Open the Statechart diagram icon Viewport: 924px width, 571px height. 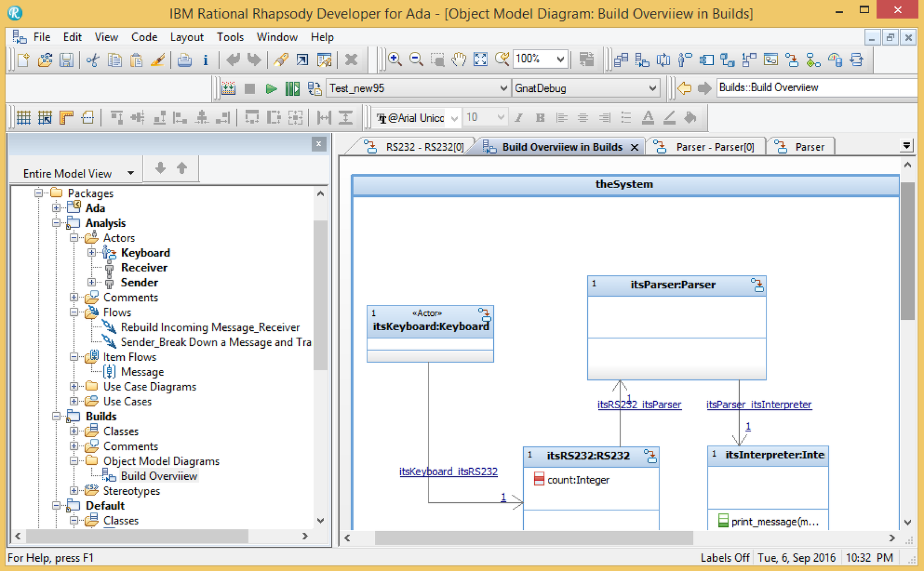(792, 59)
